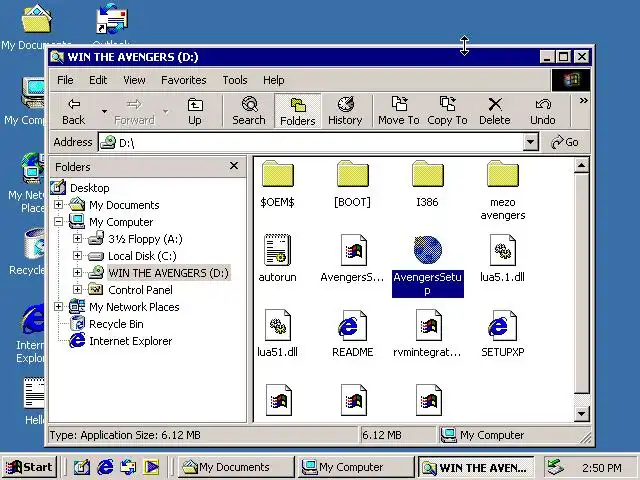640x480 pixels.
Task: Select My Network Places in tree
Action: 134,307
